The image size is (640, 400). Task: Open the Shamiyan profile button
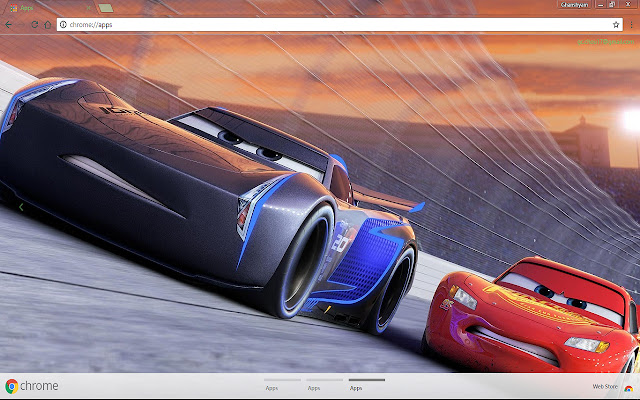point(574,5)
